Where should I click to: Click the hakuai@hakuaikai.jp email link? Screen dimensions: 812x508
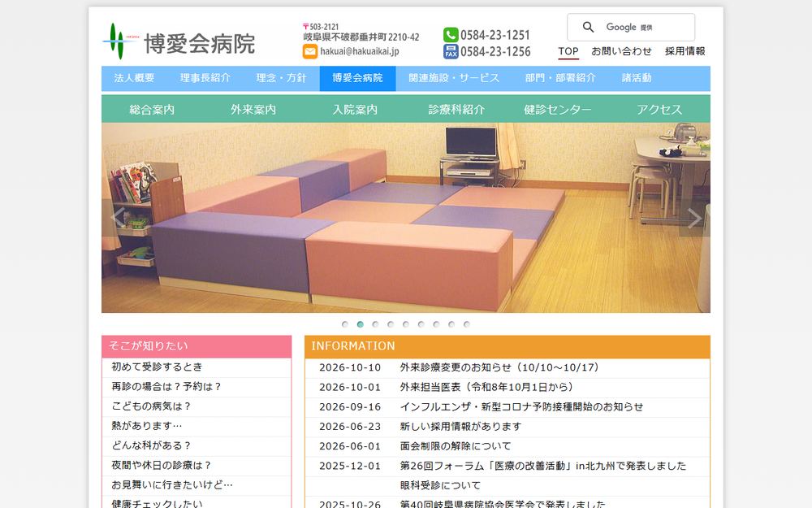[x=360, y=51]
